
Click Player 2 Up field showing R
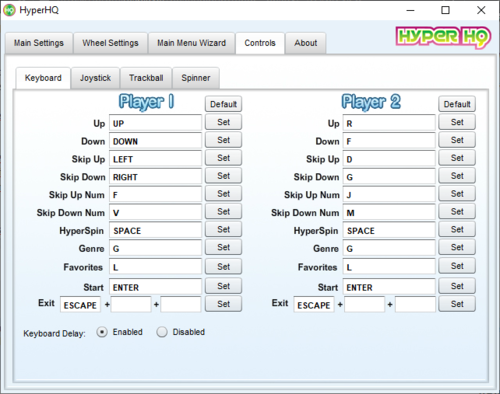click(389, 123)
